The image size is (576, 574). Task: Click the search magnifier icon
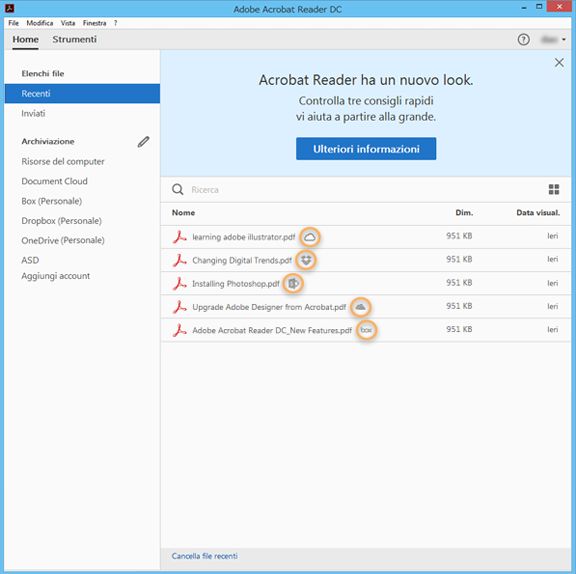(x=178, y=189)
